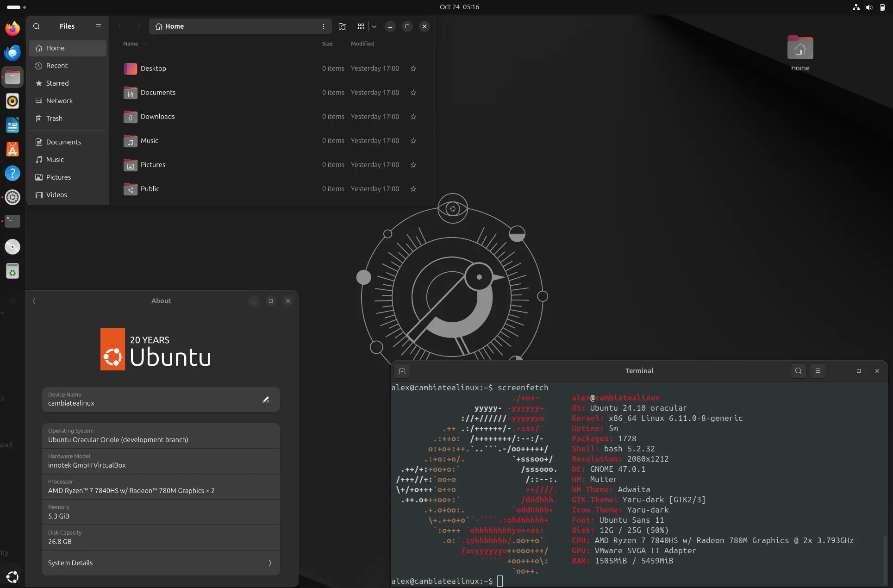Go back in the About window
893x588 pixels.
pyautogui.click(x=34, y=301)
